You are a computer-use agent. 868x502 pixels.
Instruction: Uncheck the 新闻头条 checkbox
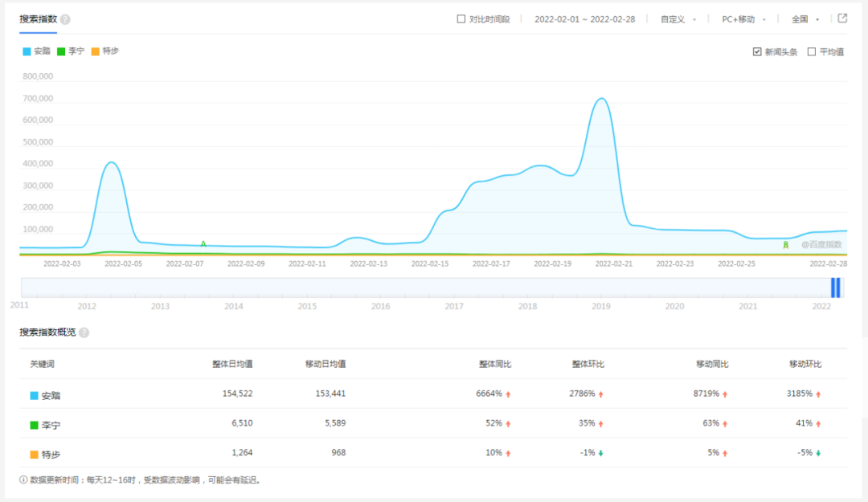tap(757, 51)
